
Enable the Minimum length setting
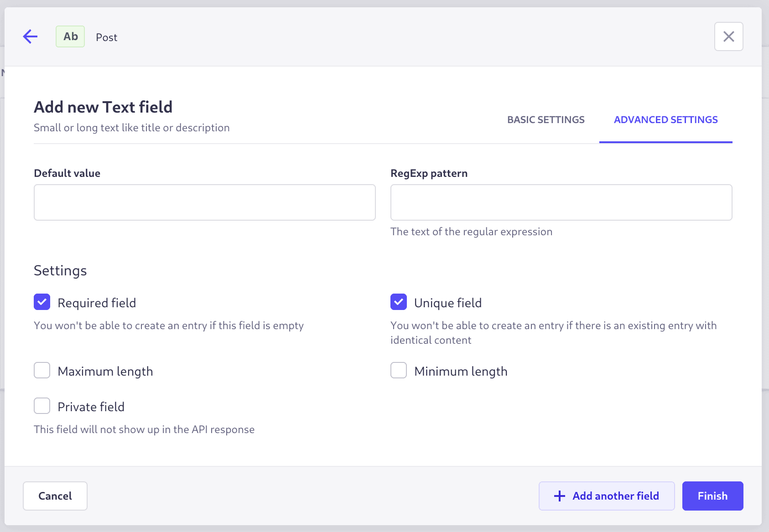399,371
